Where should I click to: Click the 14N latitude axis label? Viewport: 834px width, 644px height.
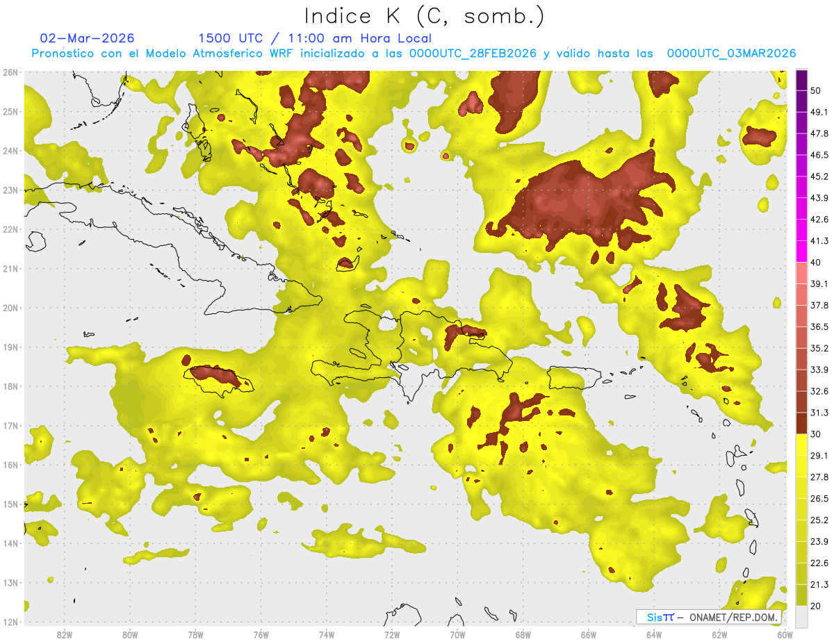tap(10, 543)
